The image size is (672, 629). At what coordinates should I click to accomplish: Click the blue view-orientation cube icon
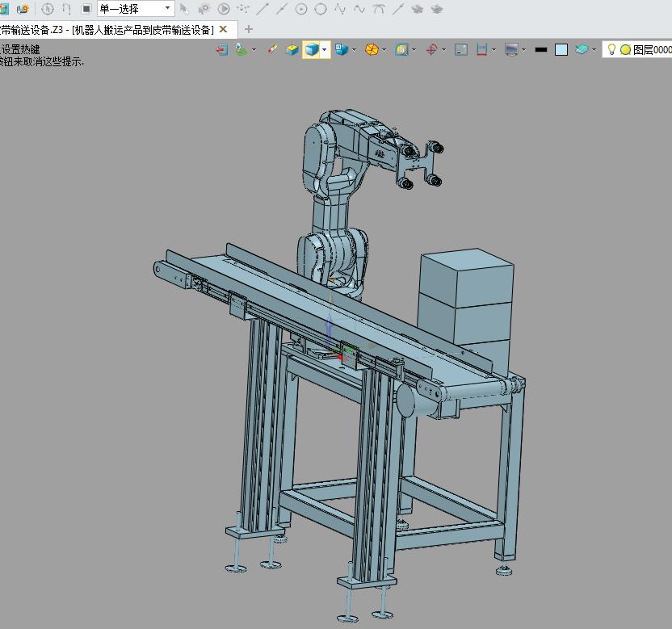point(342,50)
